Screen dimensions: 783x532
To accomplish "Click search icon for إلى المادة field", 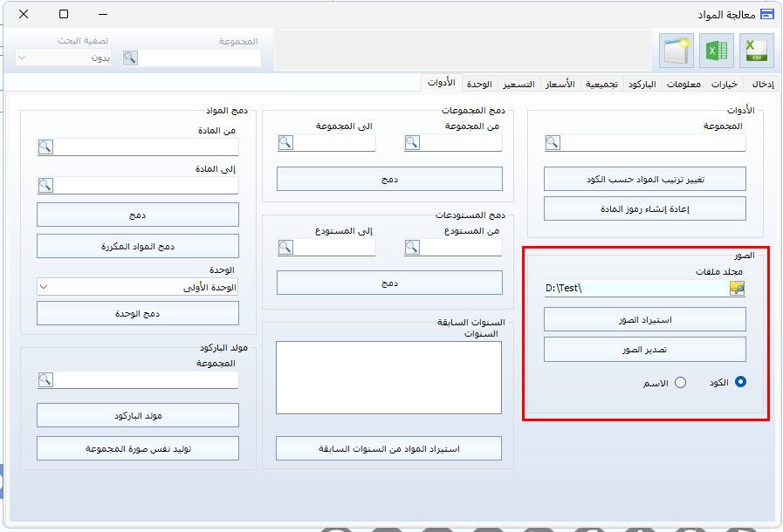I will coord(45,186).
